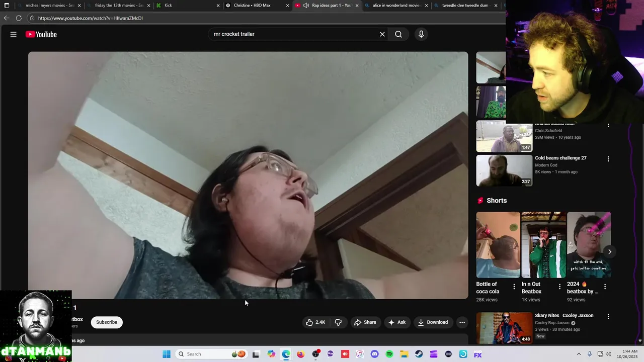The width and height of the screenshot is (644, 362).
Task: Ask about this video
Action: (397, 322)
